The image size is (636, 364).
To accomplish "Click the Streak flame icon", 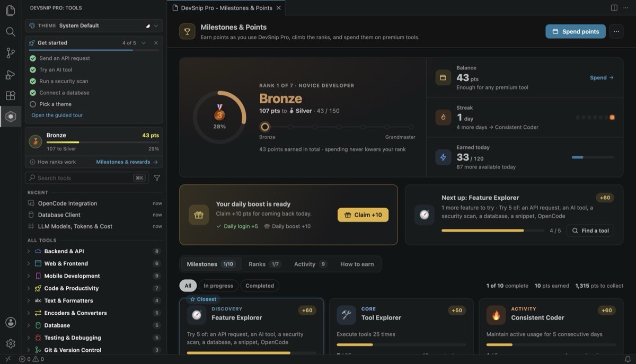I will tap(443, 117).
